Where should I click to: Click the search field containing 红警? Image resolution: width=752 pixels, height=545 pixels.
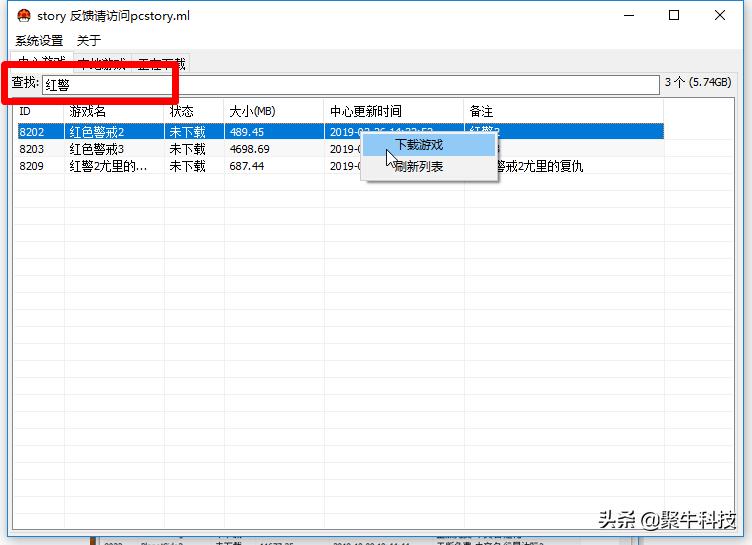pyautogui.click(x=351, y=85)
